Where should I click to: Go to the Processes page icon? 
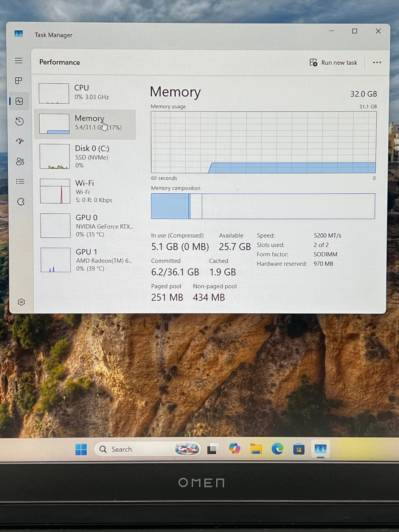click(x=18, y=81)
